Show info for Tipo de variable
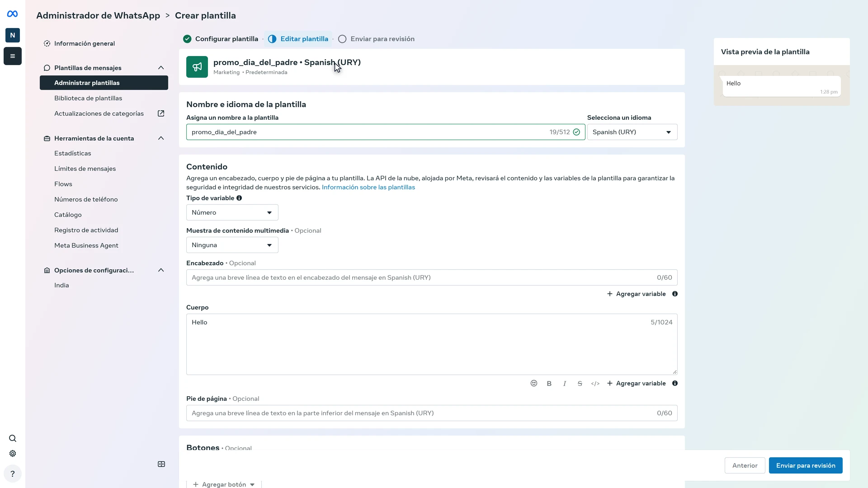This screenshot has width=868, height=488. (239, 198)
